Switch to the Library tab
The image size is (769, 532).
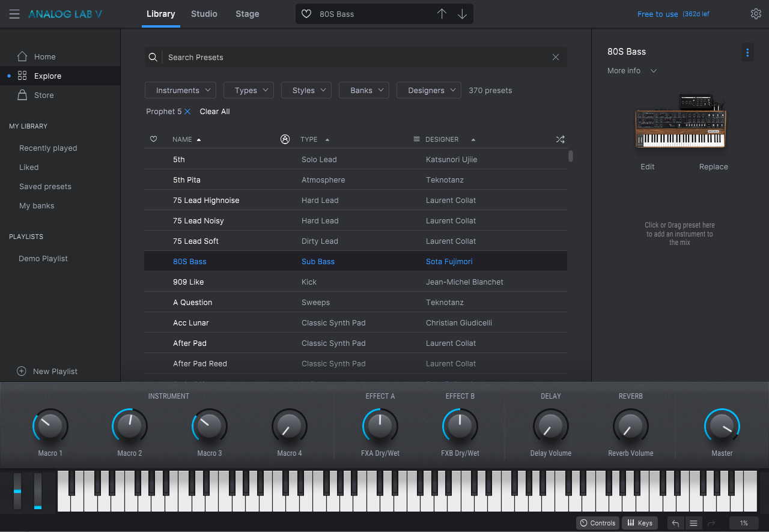coord(161,14)
